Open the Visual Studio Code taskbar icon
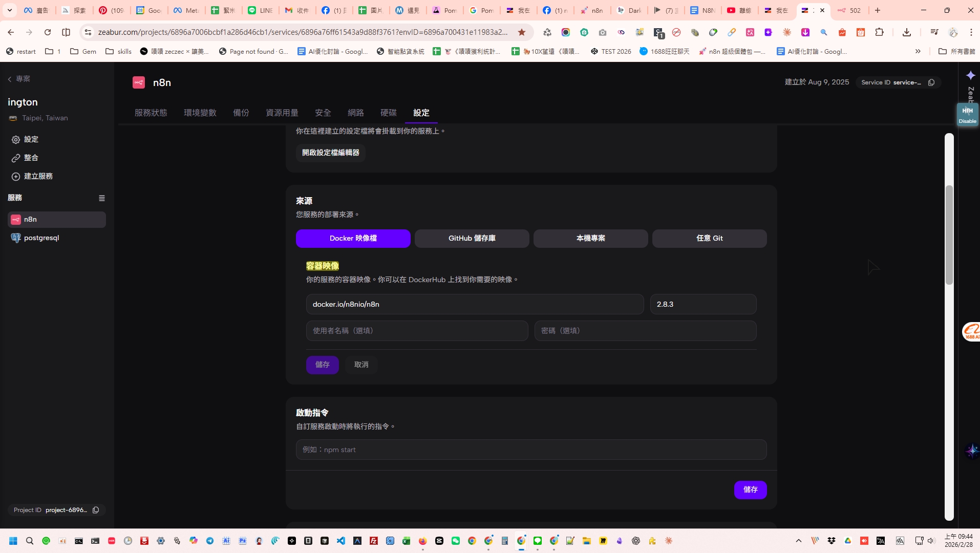980x553 pixels. point(341,541)
